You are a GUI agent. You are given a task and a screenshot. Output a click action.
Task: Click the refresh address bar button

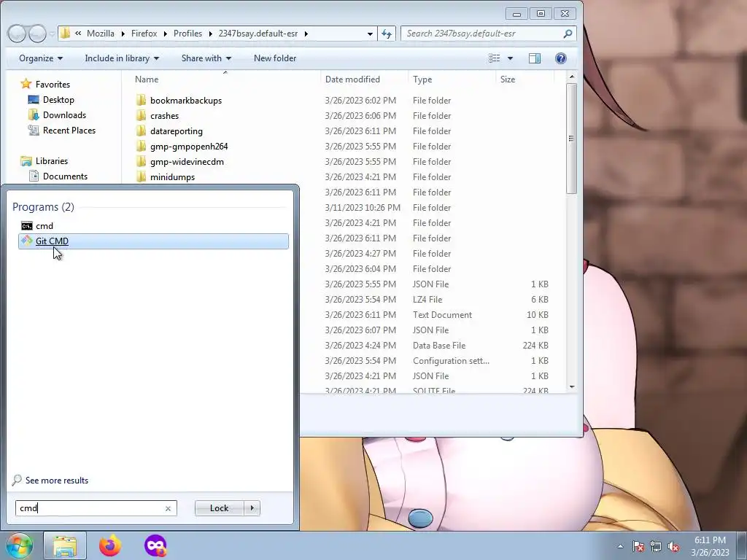387,34
